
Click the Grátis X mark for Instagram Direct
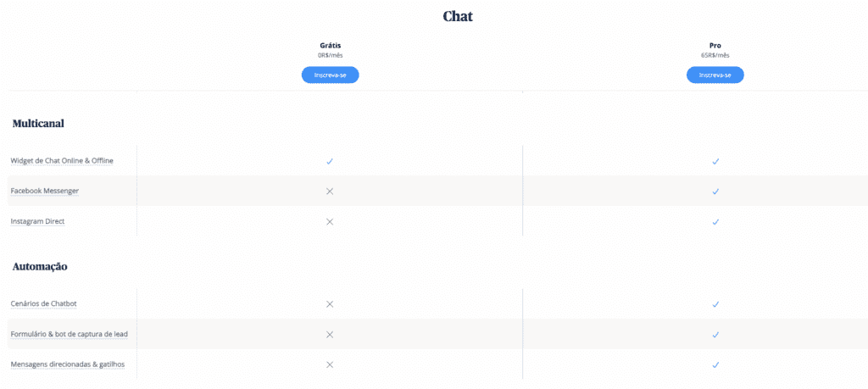coord(330,221)
